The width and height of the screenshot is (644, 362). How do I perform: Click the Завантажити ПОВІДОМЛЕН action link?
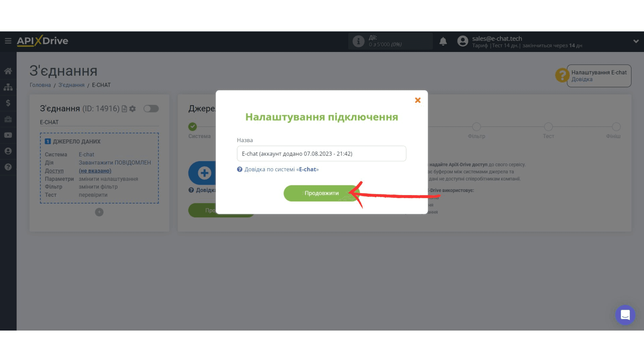click(x=115, y=163)
